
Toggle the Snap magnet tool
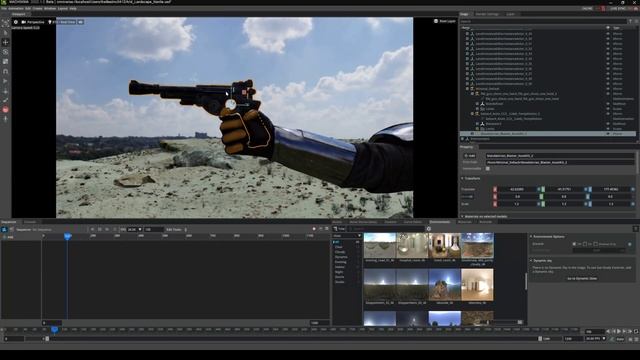(5, 71)
